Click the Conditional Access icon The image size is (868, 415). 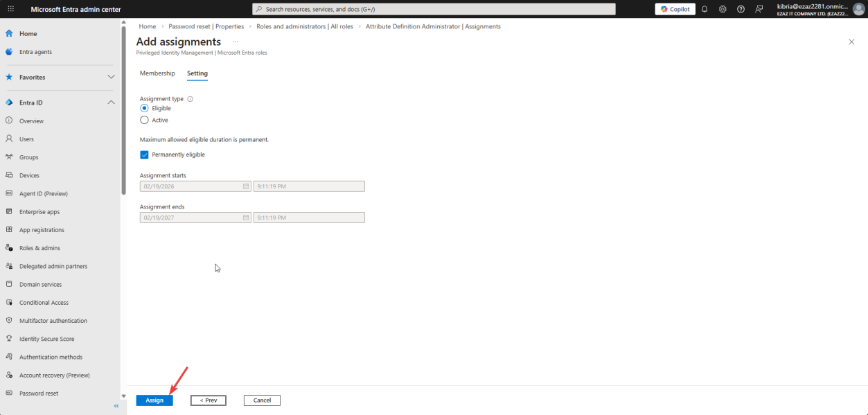[x=9, y=303]
